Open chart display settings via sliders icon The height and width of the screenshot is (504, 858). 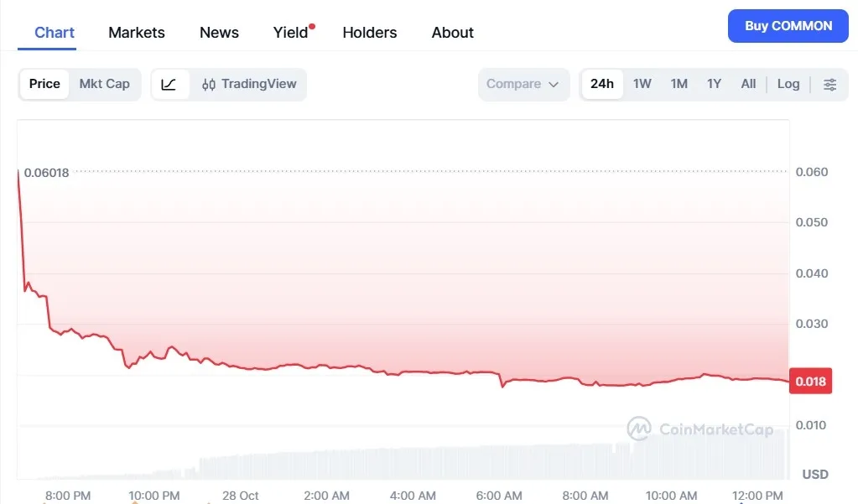[829, 84]
